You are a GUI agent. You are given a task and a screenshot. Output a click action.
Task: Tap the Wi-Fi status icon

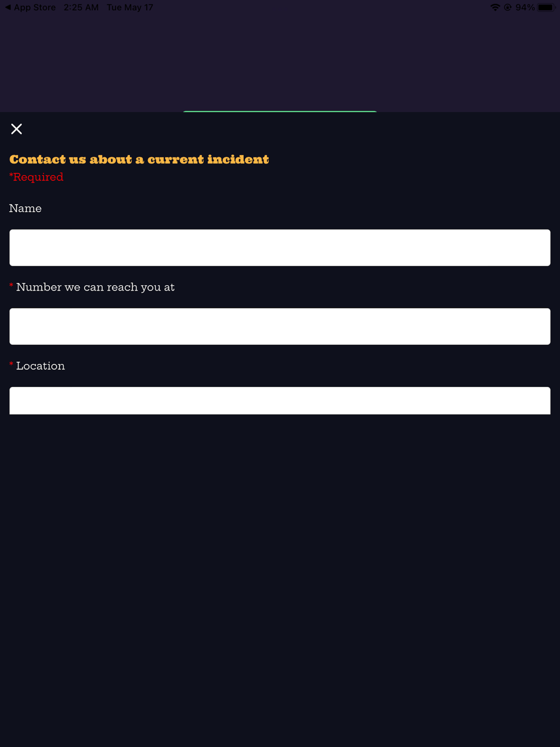[x=495, y=7]
